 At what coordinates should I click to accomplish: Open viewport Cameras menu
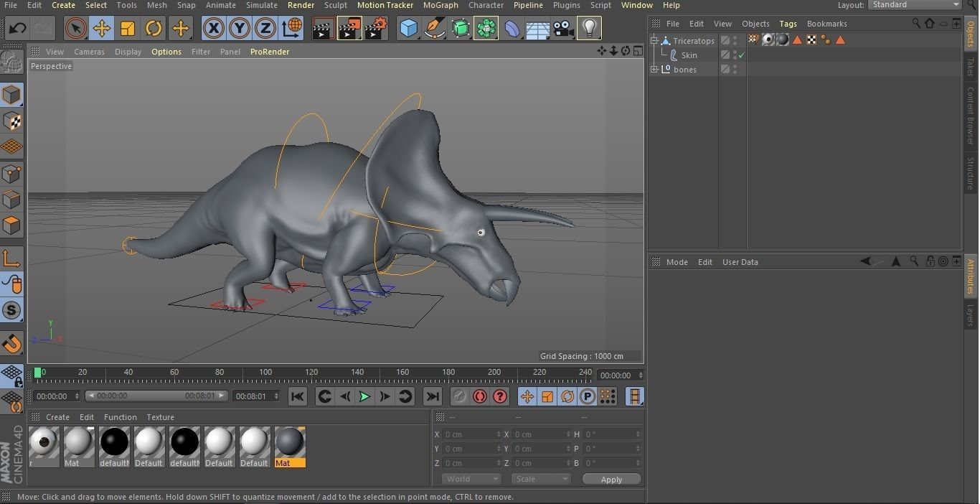89,52
